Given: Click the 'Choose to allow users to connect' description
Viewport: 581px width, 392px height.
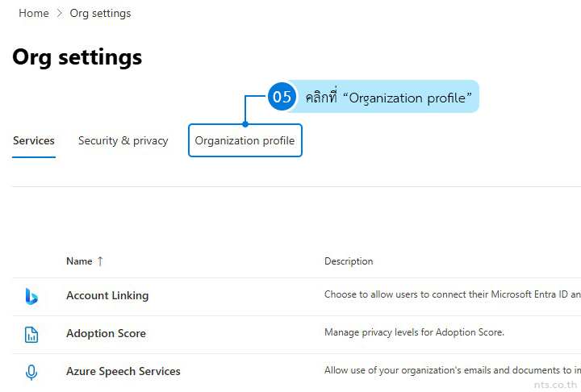Looking at the screenshot, I should [x=453, y=294].
